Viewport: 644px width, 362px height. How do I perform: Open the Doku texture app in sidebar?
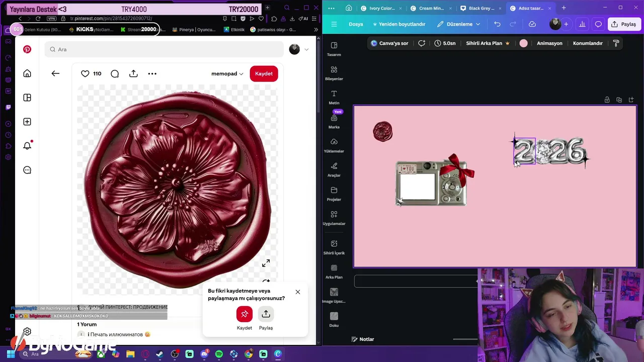click(x=334, y=319)
